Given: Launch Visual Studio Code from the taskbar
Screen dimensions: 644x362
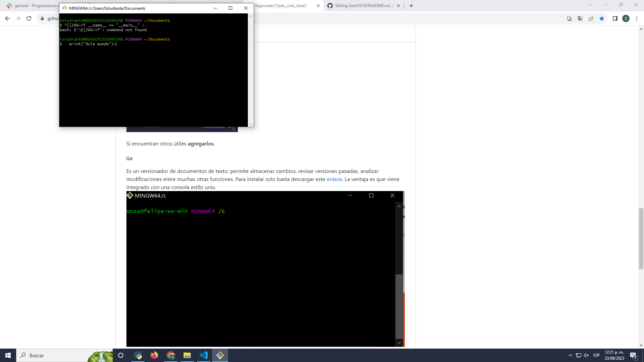Looking at the screenshot, I should 204,355.
